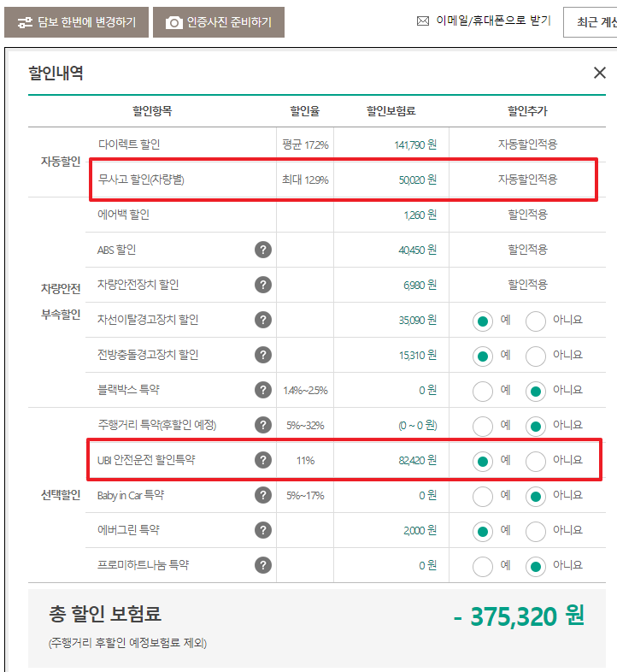Click the 50,020 원 discount amount
Image resolution: width=617 pixels, height=672 pixels.
pyautogui.click(x=417, y=180)
